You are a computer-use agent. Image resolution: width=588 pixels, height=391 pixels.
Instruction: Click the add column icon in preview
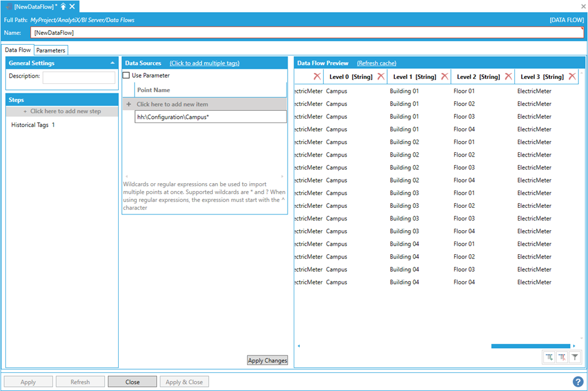click(549, 357)
